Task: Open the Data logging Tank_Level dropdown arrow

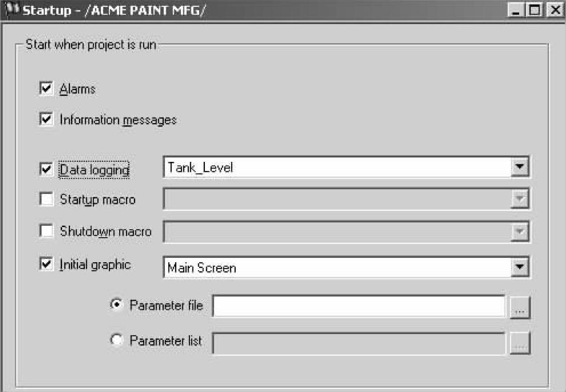Action: tap(519, 167)
